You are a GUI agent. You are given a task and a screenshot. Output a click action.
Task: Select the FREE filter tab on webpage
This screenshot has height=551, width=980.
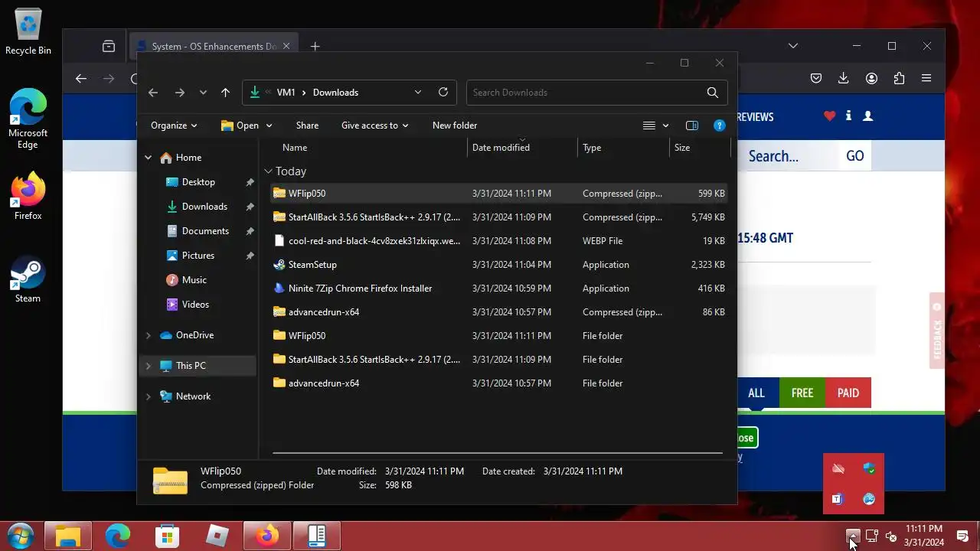tap(802, 393)
